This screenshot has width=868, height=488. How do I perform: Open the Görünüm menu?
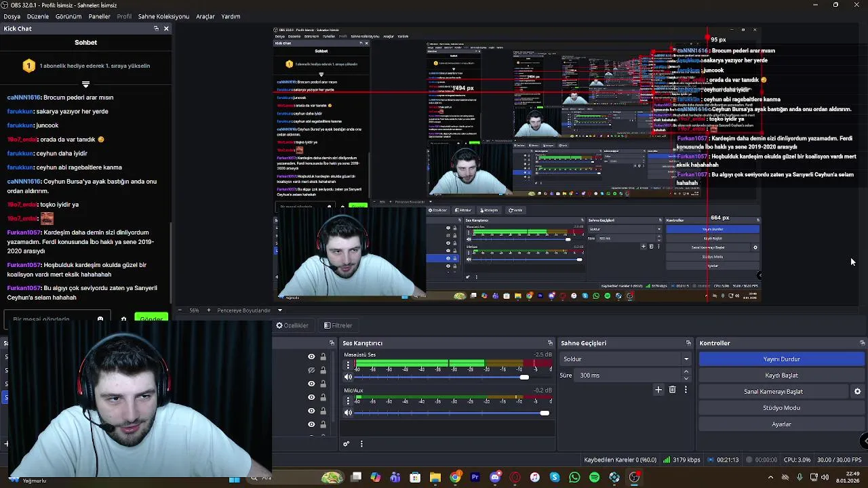click(x=68, y=16)
